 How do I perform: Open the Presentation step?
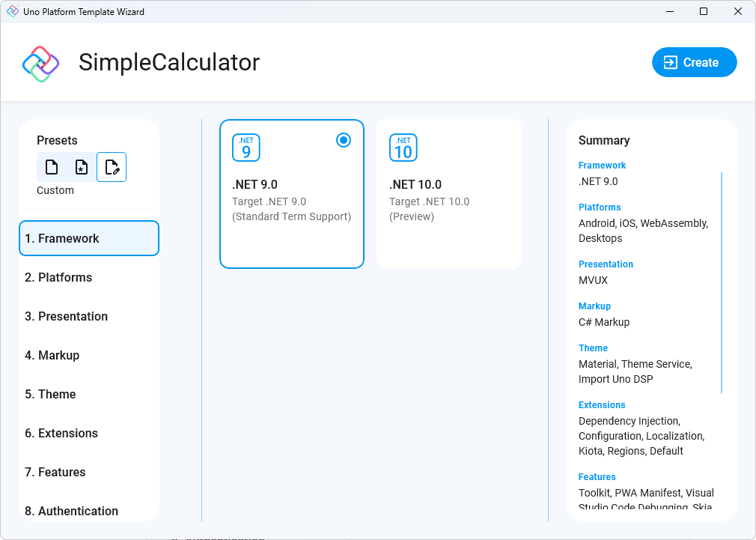[89, 316]
